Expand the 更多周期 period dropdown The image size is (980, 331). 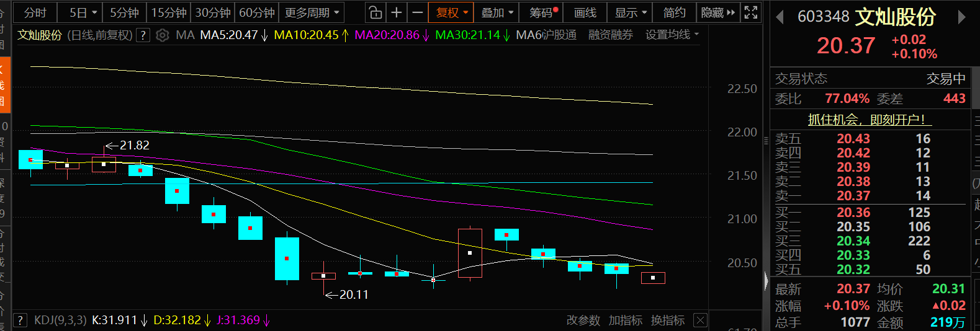312,12
